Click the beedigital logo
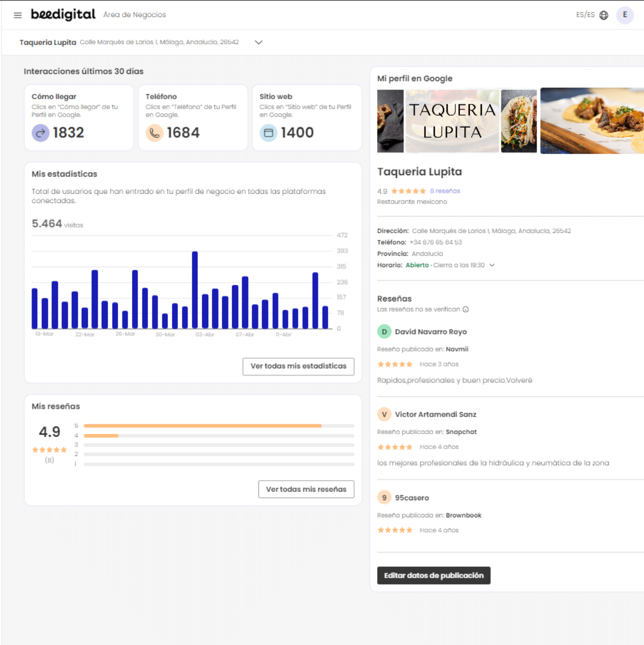Image resolution: width=644 pixels, height=645 pixels. click(63, 14)
